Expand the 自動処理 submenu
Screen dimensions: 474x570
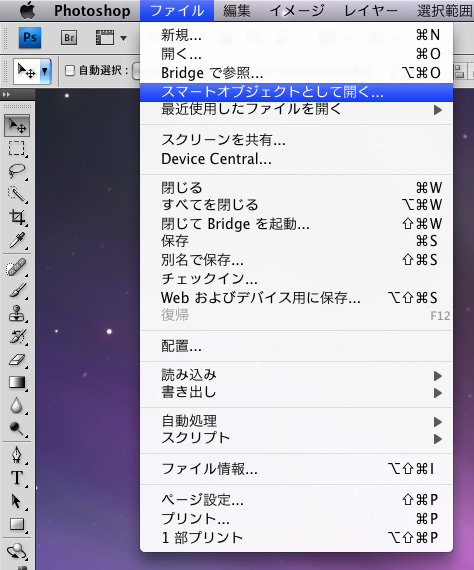[297, 421]
